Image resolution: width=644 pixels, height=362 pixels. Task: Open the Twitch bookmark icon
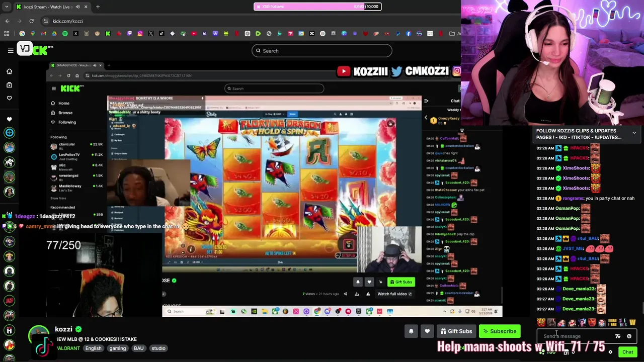129,34
